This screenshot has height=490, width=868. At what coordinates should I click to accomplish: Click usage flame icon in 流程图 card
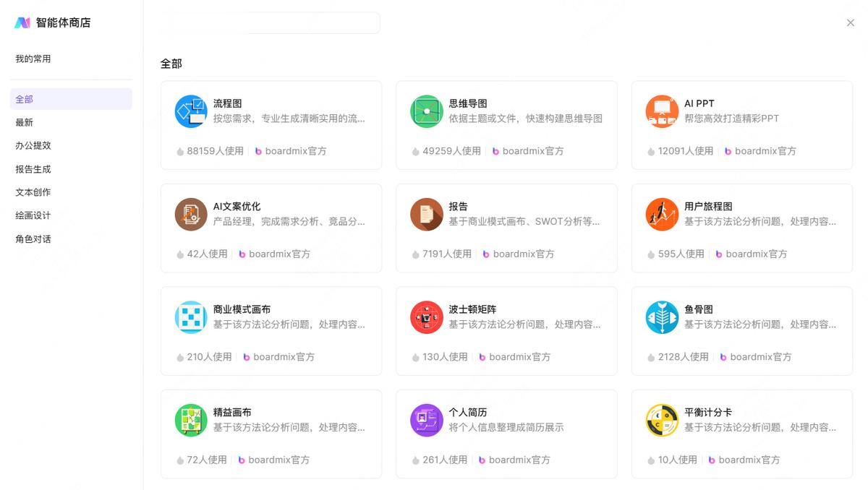pyautogui.click(x=180, y=151)
